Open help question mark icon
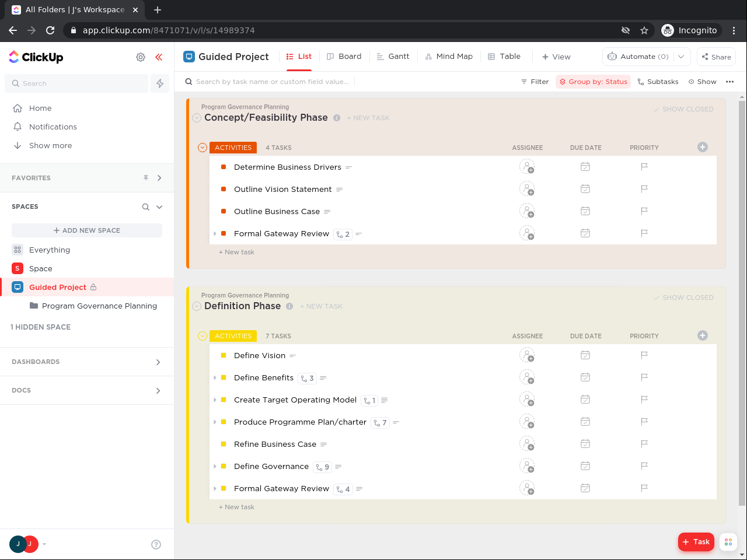The height and width of the screenshot is (560, 747). coord(156,544)
